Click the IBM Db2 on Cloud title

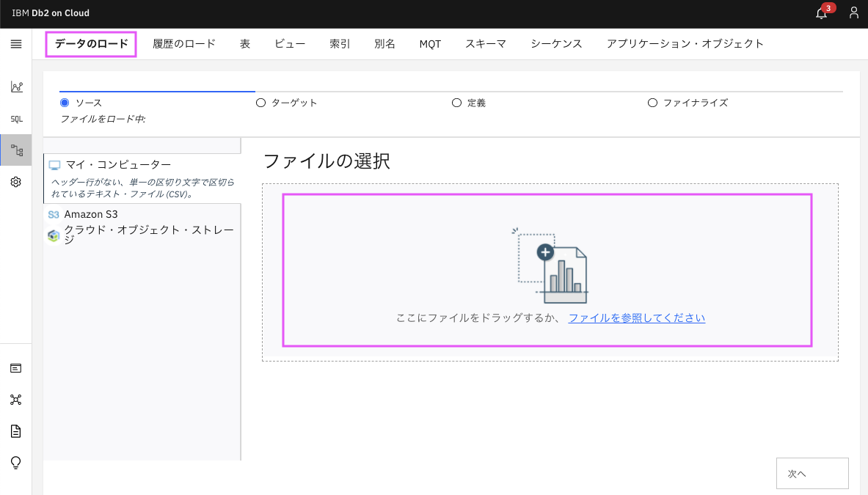point(51,12)
